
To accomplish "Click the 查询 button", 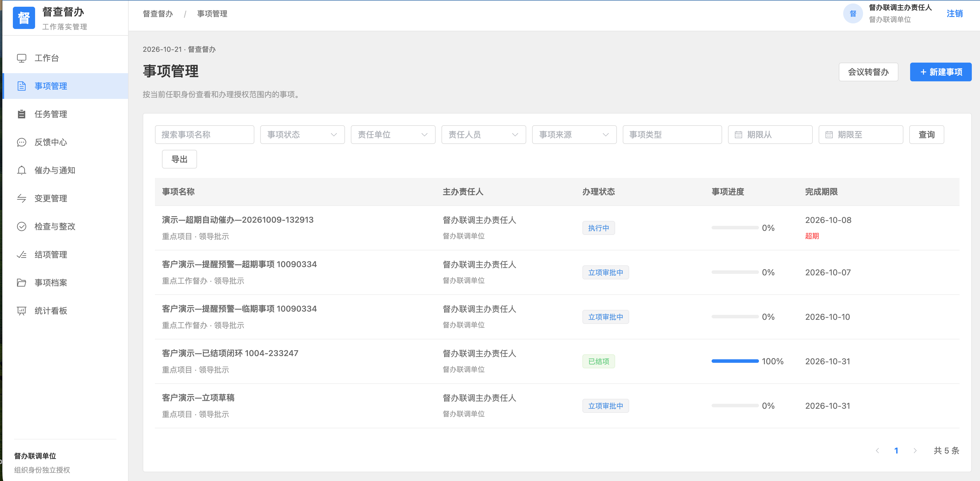I will (926, 134).
